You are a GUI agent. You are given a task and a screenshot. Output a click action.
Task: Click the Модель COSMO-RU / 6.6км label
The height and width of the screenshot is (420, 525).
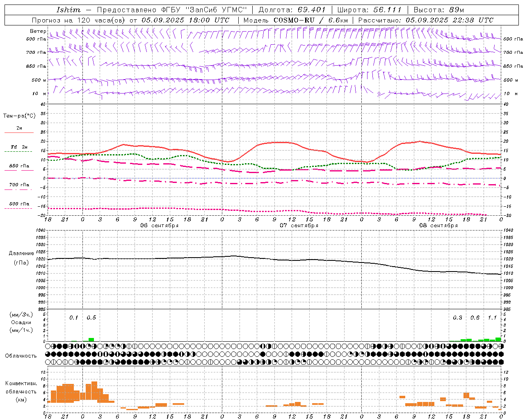[x=296, y=20]
